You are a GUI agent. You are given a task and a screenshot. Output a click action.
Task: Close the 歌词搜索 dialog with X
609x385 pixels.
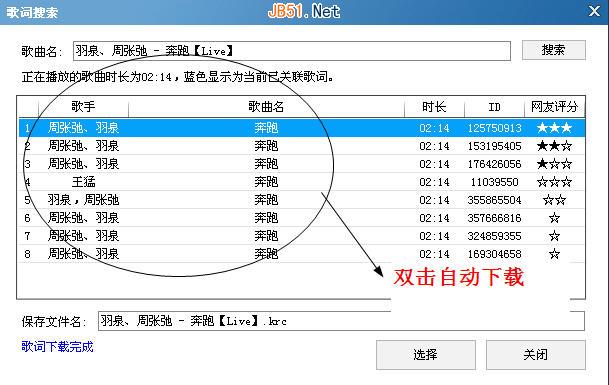[x=594, y=11]
